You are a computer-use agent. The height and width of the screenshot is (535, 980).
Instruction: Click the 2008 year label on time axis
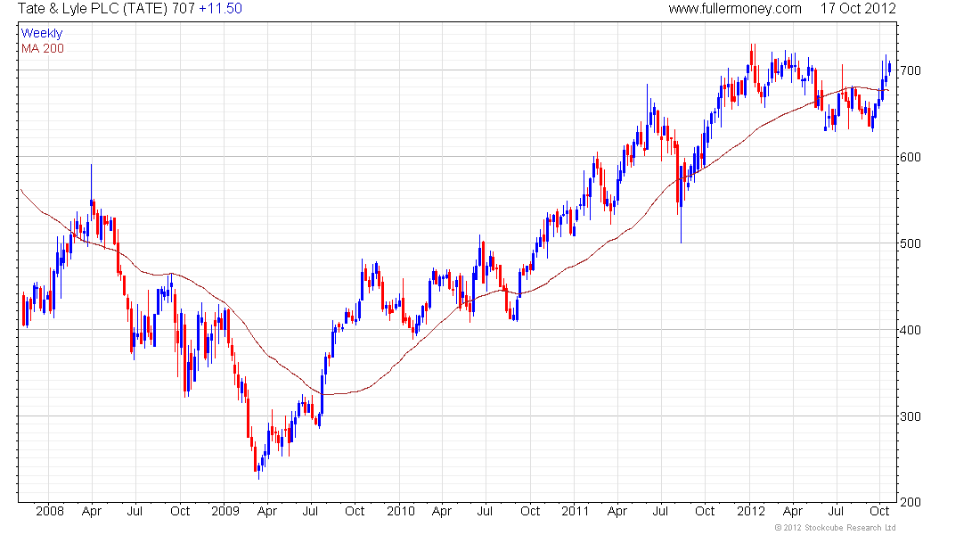(x=49, y=511)
